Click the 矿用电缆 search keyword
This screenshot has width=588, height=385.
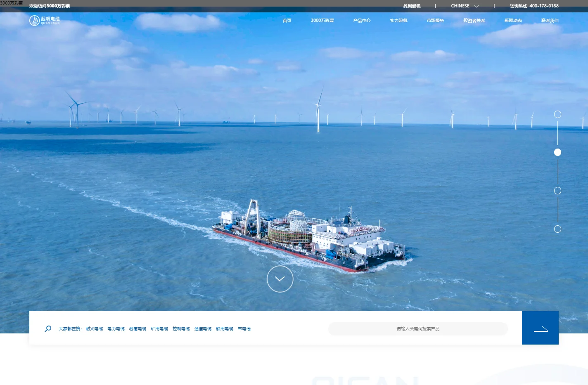(159, 329)
